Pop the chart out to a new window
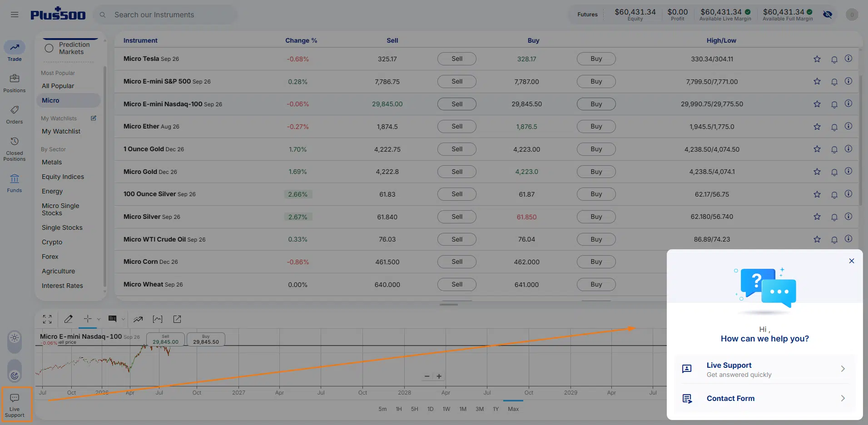This screenshot has width=868, height=425. (x=177, y=319)
